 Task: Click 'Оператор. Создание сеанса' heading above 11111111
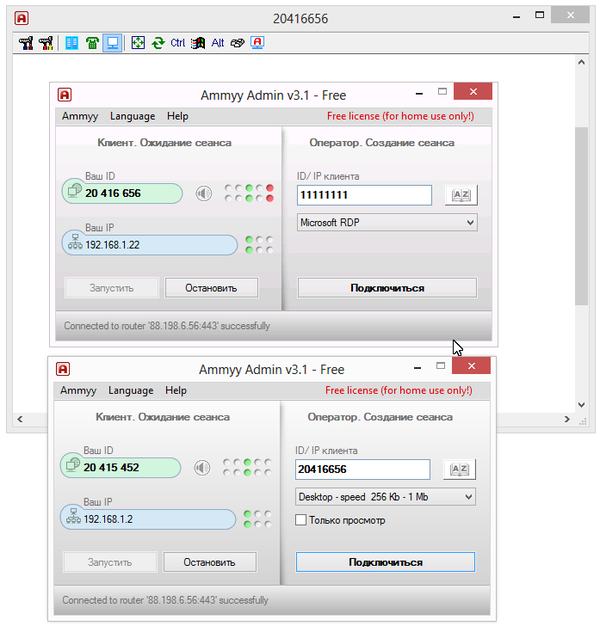tap(382, 143)
